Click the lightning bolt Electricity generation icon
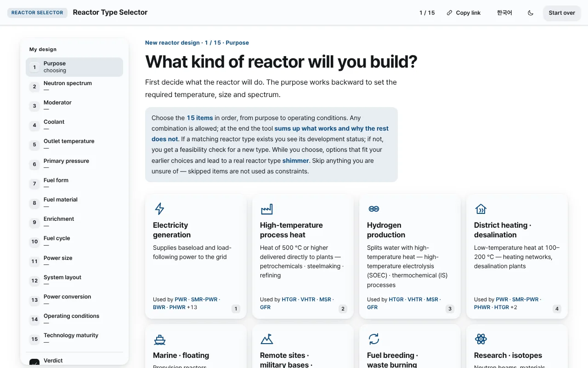This screenshot has height=368, width=588. coord(159,209)
